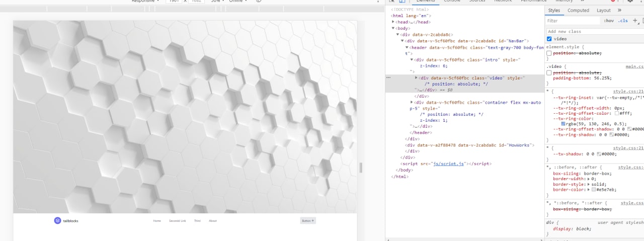Select the html lang="en" row

point(411,16)
